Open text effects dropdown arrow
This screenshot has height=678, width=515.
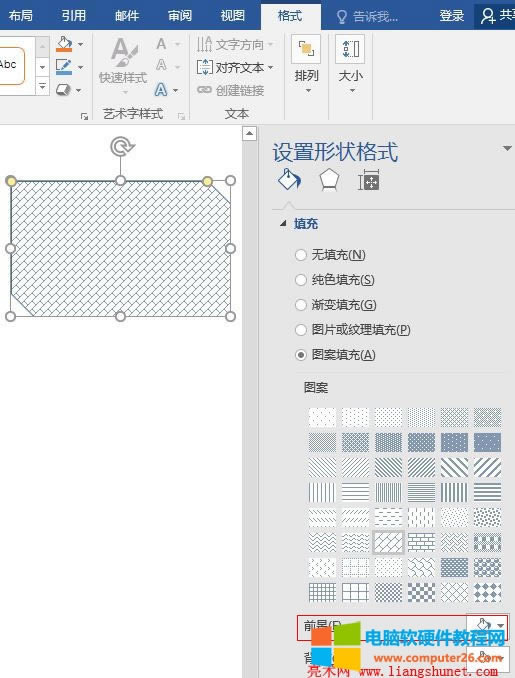(176, 90)
